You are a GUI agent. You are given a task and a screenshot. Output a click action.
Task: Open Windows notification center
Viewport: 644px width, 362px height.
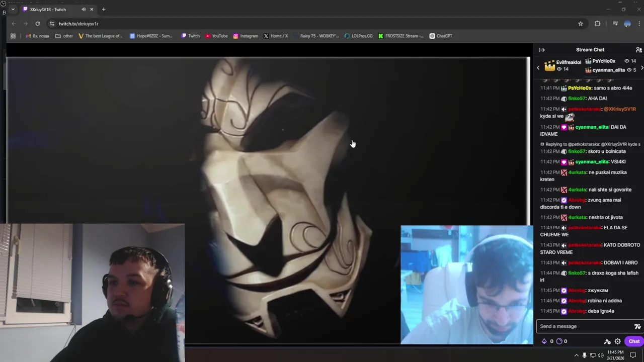coord(633,355)
